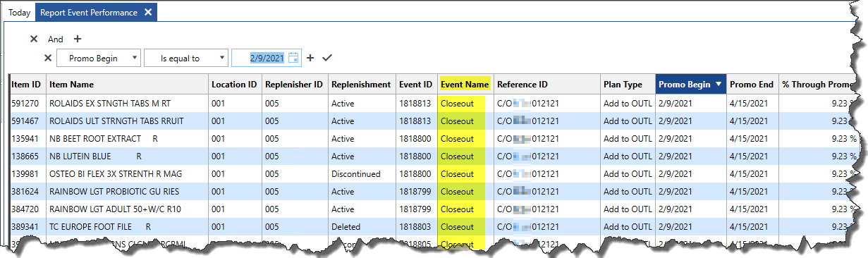Select NB LUTEIN BLUE R cell
The height and width of the screenshot is (258, 868).
click(x=127, y=156)
